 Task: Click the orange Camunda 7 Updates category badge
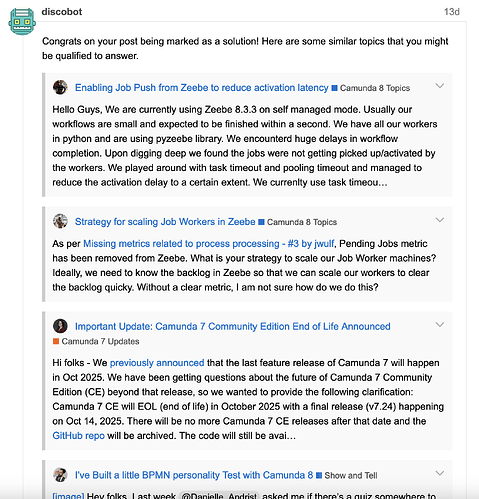click(x=96, y=341)
